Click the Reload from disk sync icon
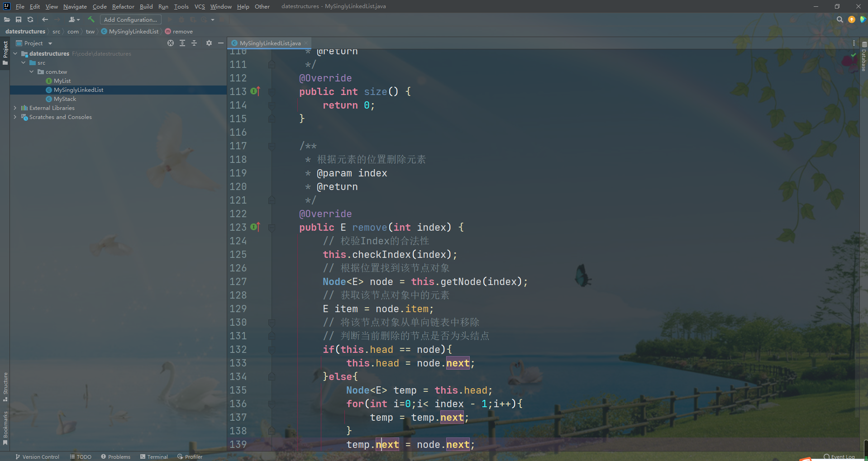 tap(30, 19)
